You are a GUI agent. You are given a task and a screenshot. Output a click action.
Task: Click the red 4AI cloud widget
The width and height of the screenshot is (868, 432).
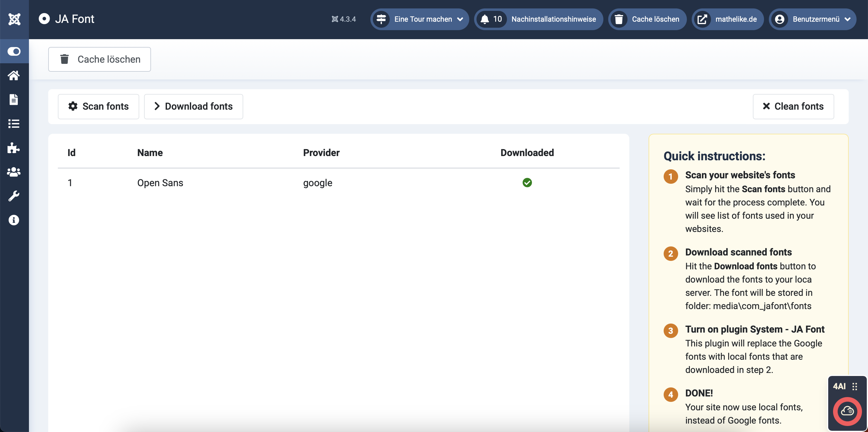(847, 411)
